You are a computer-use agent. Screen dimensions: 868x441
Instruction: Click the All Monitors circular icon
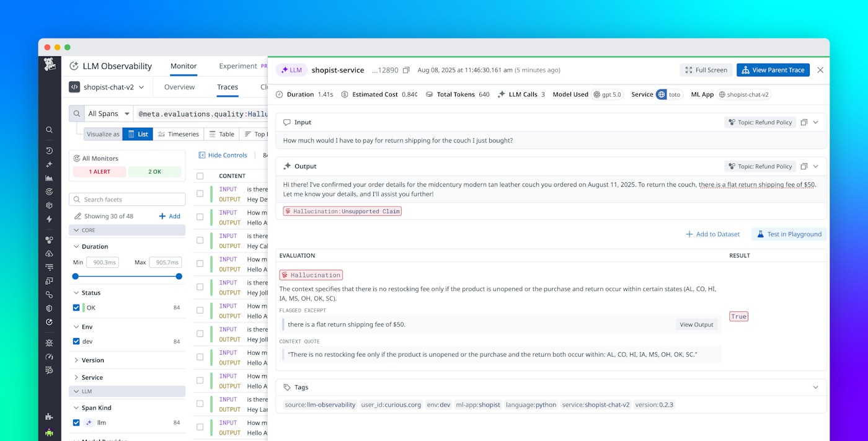77,158
